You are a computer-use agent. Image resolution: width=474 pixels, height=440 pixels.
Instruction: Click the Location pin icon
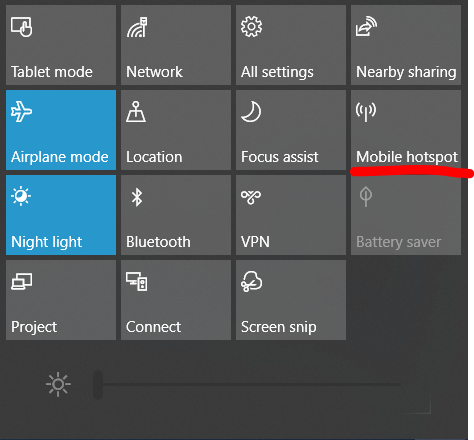[136, 112]
